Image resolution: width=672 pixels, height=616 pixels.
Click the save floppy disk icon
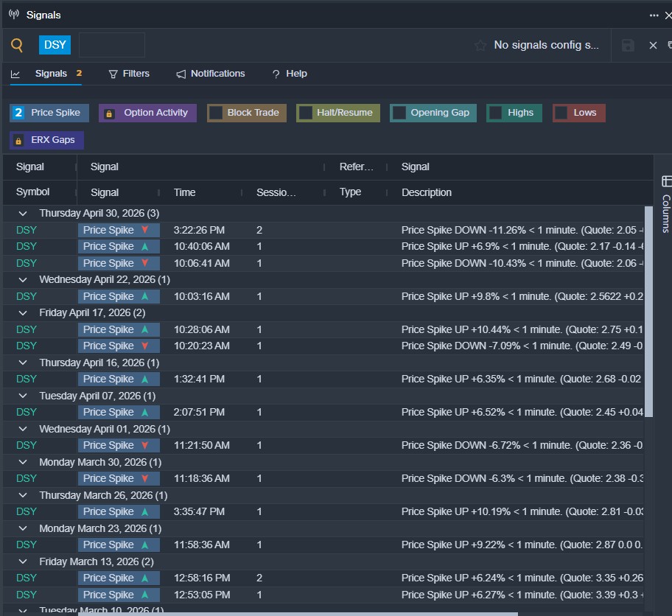[628, 46]
